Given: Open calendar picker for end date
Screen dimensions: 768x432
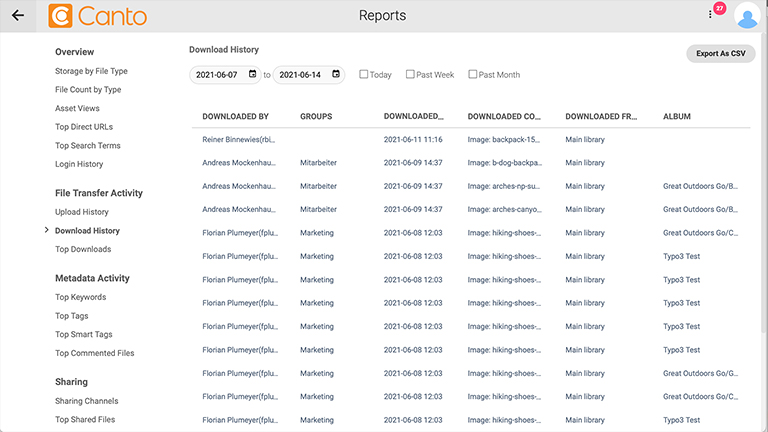Looking at the screenshot, I should 336,74.
